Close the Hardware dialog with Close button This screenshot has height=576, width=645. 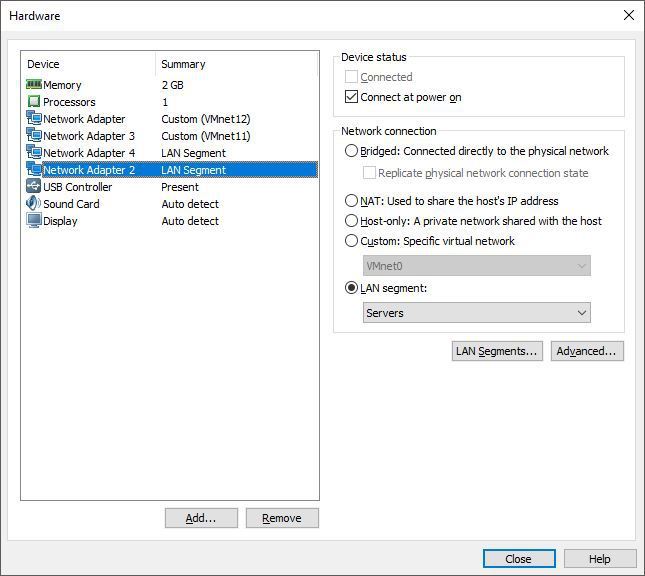click(x=519, y=559)
